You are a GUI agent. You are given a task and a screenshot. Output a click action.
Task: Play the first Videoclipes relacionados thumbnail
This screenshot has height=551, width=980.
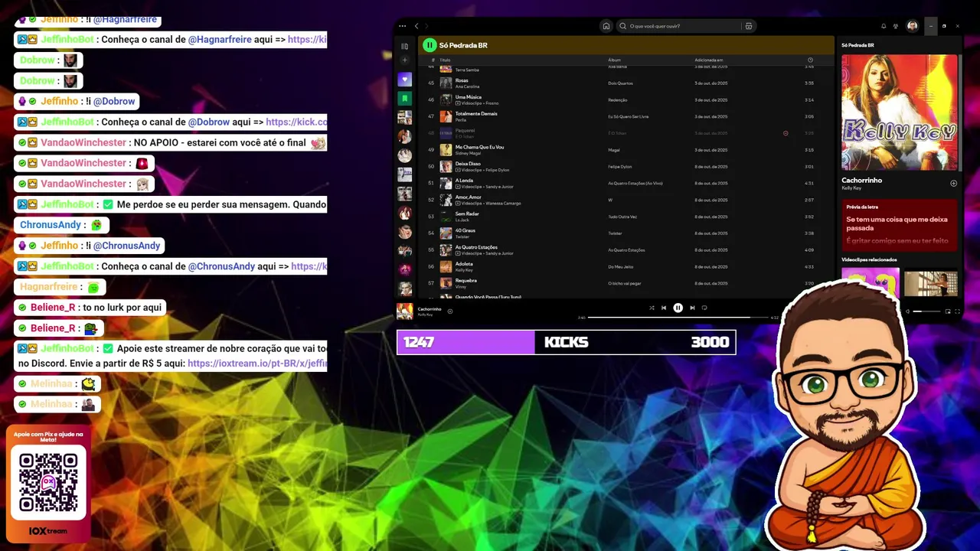871,282
